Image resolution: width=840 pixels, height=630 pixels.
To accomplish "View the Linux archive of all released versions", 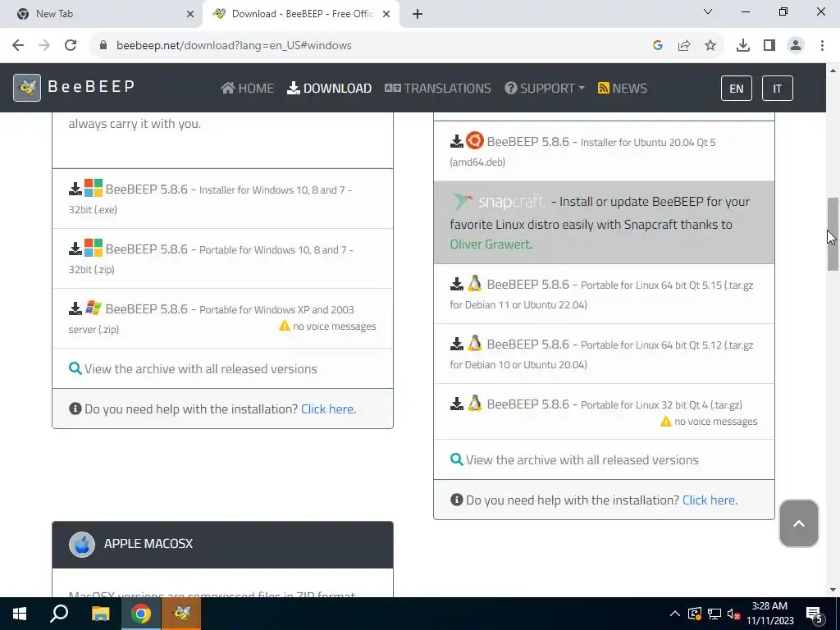I will click(582, 459).
